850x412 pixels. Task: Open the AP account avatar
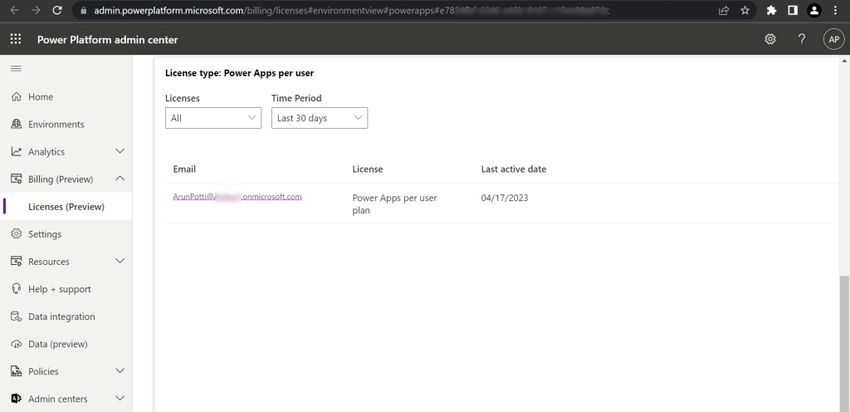coord(834,39)
